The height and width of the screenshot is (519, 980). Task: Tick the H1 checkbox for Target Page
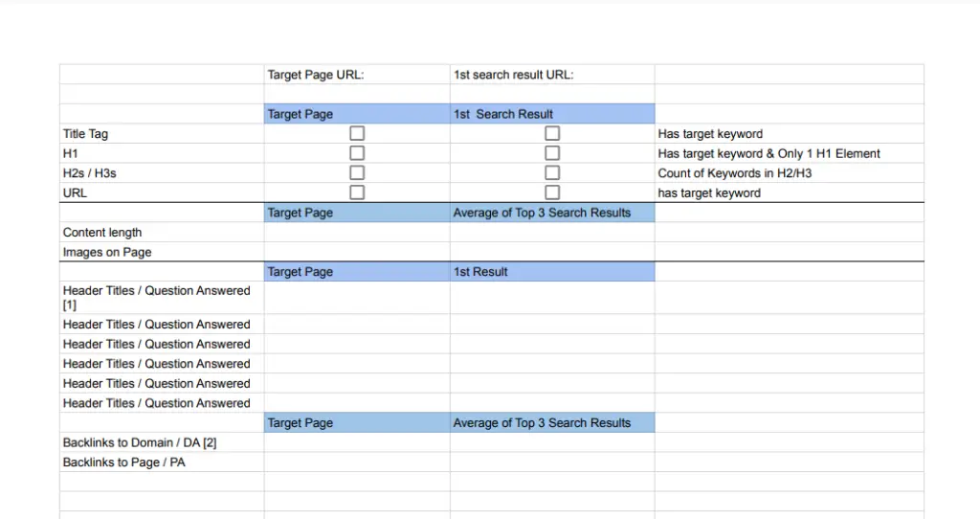tap(357, 153)
